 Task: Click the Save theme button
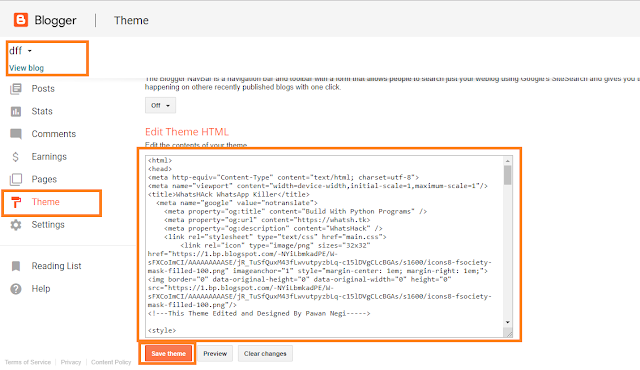(x=169, y=353)
